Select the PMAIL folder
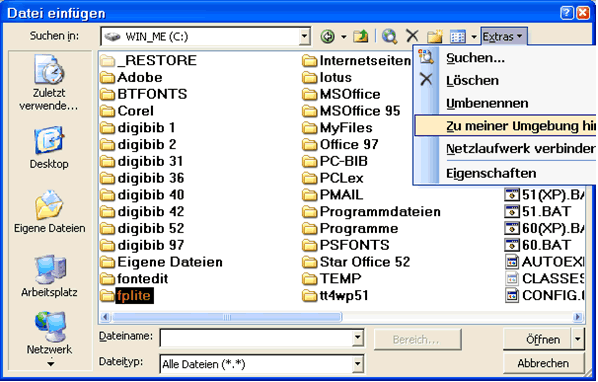The width and height of the screenshot is (598, 382). click(x=333, y=195)
